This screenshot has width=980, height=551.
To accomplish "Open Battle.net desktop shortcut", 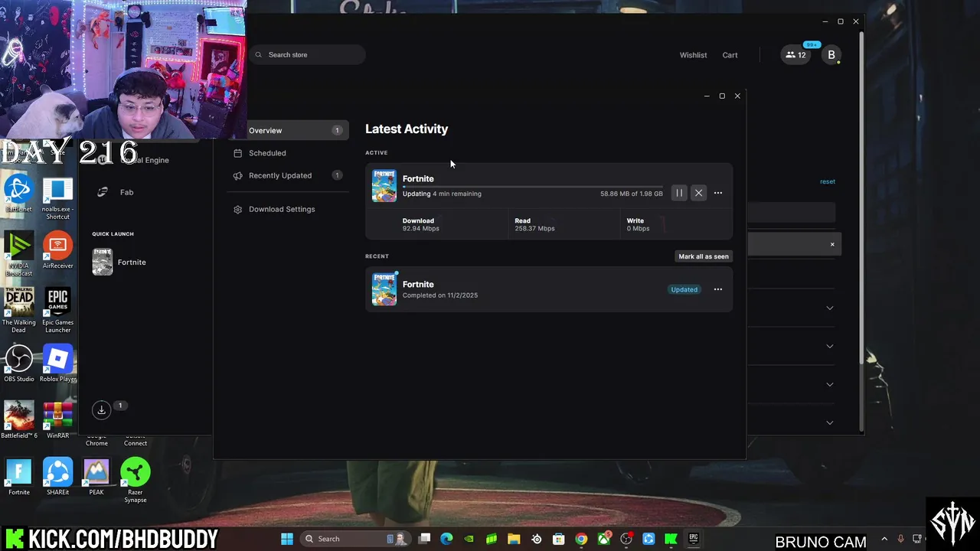I will pos(18,194).
